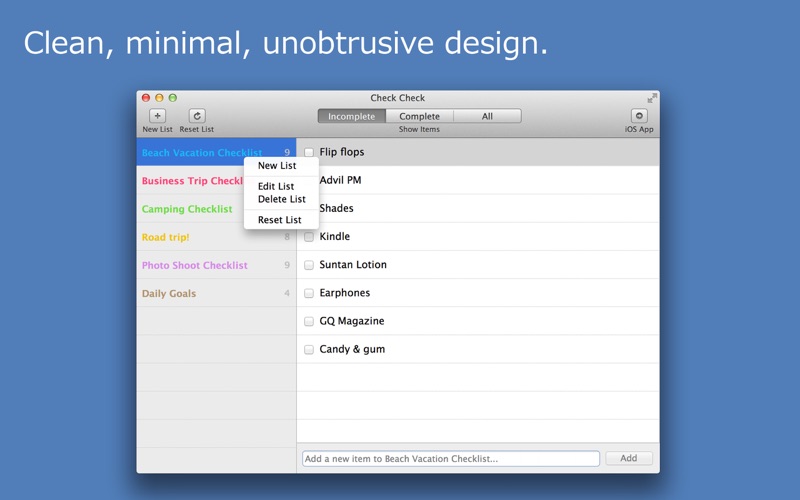Switch to the Incomplete items tab

352,116
